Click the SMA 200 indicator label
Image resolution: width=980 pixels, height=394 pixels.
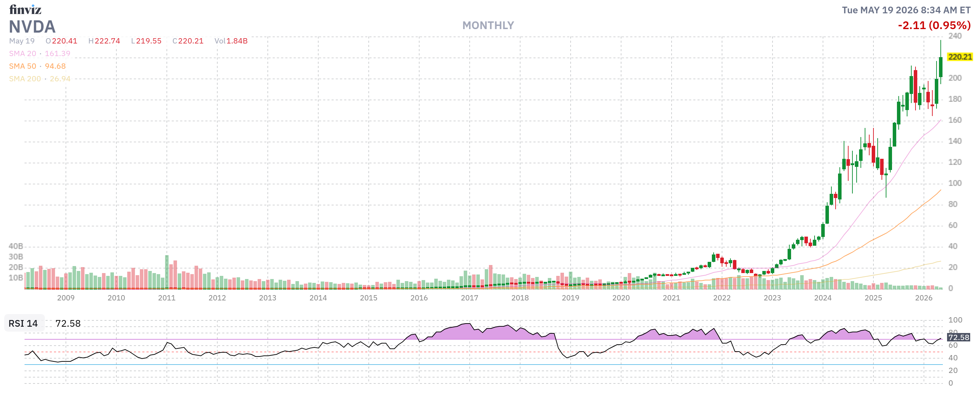25,79
